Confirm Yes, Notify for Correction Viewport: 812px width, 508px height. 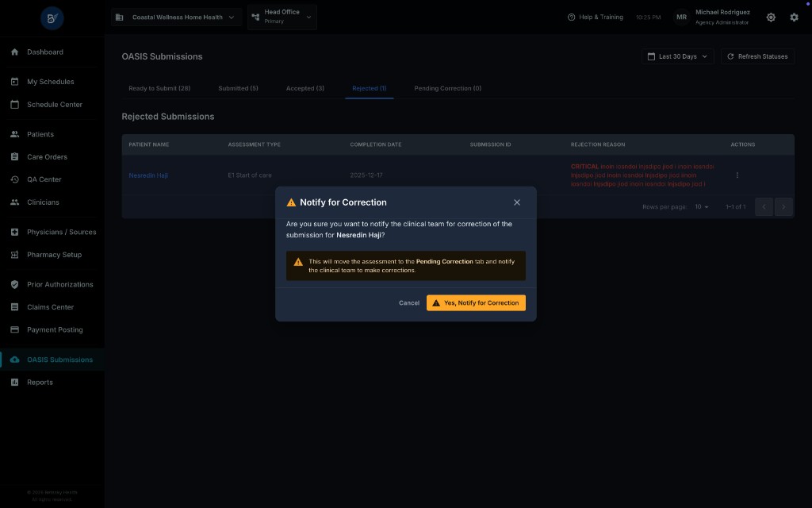tap(476, 302)
